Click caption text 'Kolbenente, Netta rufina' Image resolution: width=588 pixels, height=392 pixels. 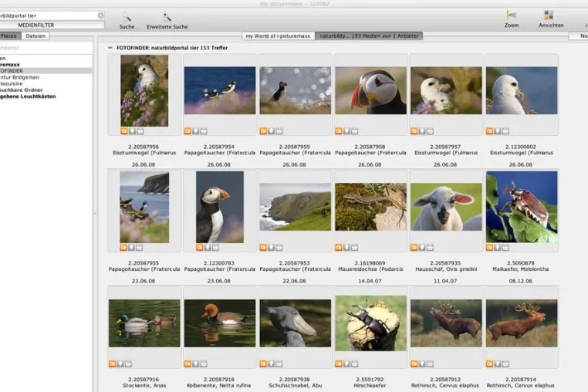(218, 385)
